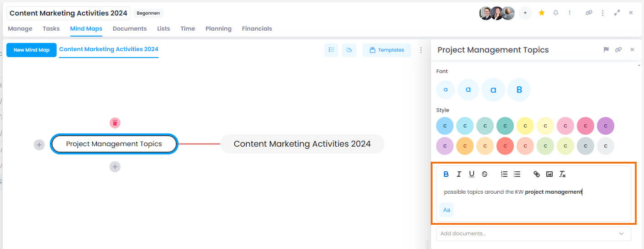The width and height of the screenshot is (644, 249).
Task: Open the notifications bell
Action: pos(556,13)
